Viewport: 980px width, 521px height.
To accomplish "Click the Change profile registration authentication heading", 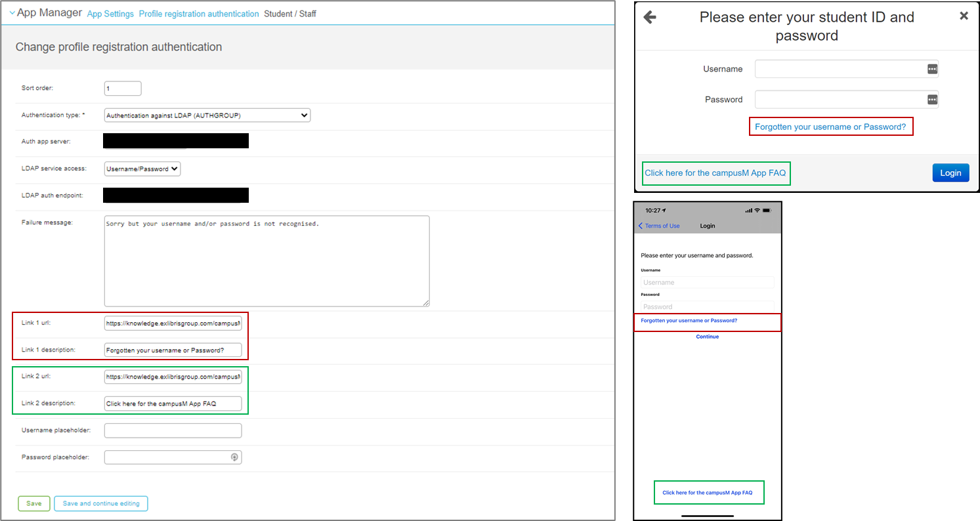I will (119, 47).
